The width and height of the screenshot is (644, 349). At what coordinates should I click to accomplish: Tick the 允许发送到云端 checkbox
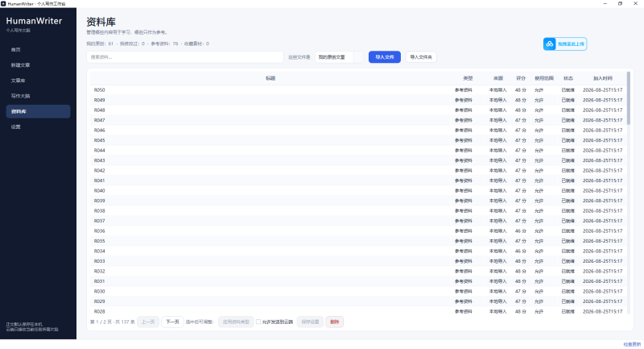click(x=258, y=322)
